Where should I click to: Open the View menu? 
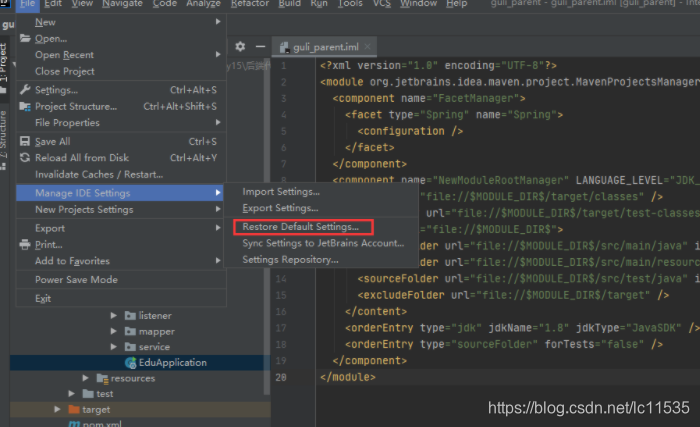pyautogui.click(x=82, y=4)
